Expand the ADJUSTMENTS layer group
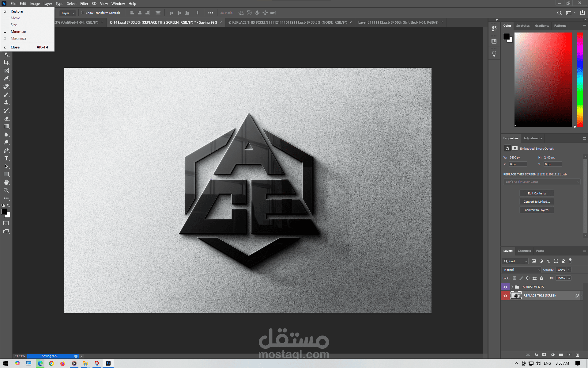The image size is (588, 368). pyautogui.click(x=512, y=287)
